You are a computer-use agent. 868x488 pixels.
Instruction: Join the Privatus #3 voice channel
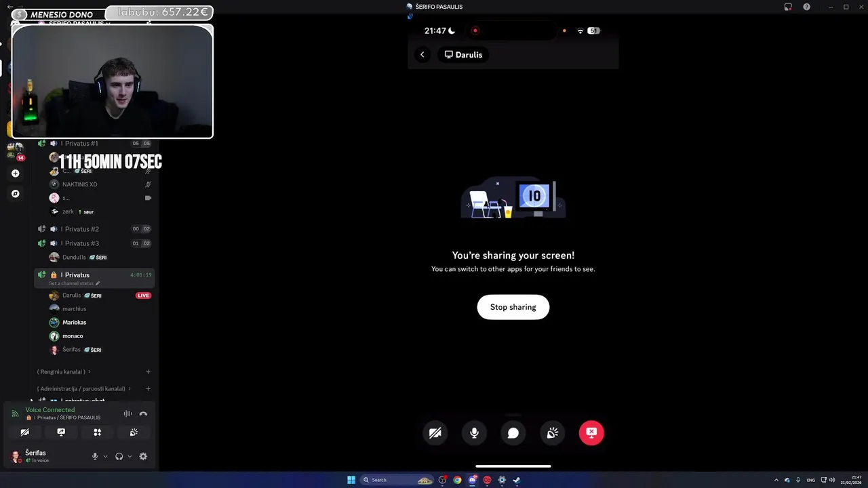click(x=95, y=243)
